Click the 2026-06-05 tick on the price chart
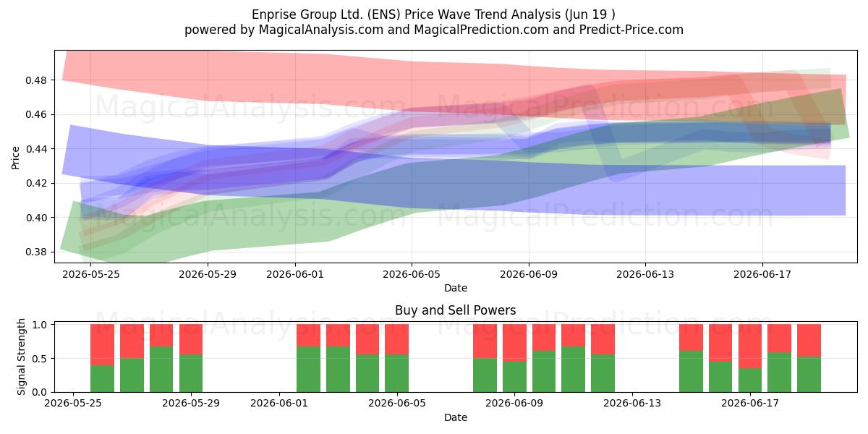This screenshot has width=868, height=434. tap(412, 274)
